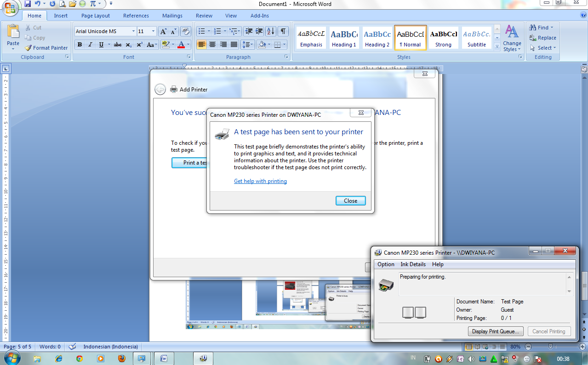Switch to the Insert ribbon tab

click(x=61, y=16)
